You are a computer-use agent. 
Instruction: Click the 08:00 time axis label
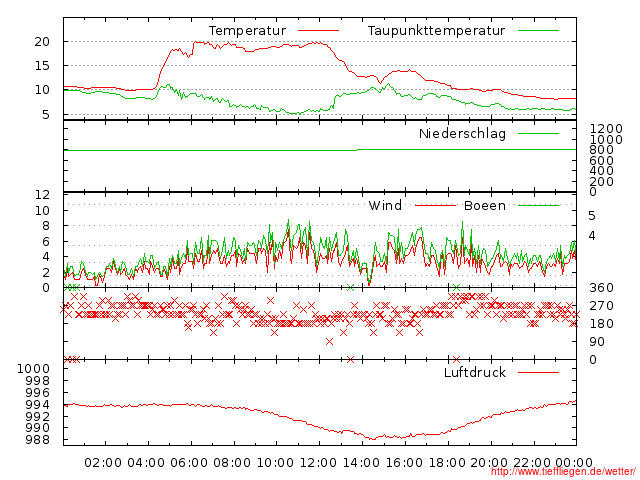pos(232,463)
